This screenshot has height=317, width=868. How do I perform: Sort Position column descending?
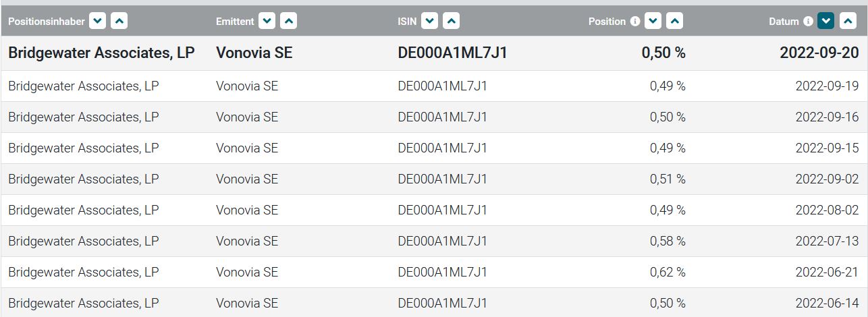pos(653,22)
